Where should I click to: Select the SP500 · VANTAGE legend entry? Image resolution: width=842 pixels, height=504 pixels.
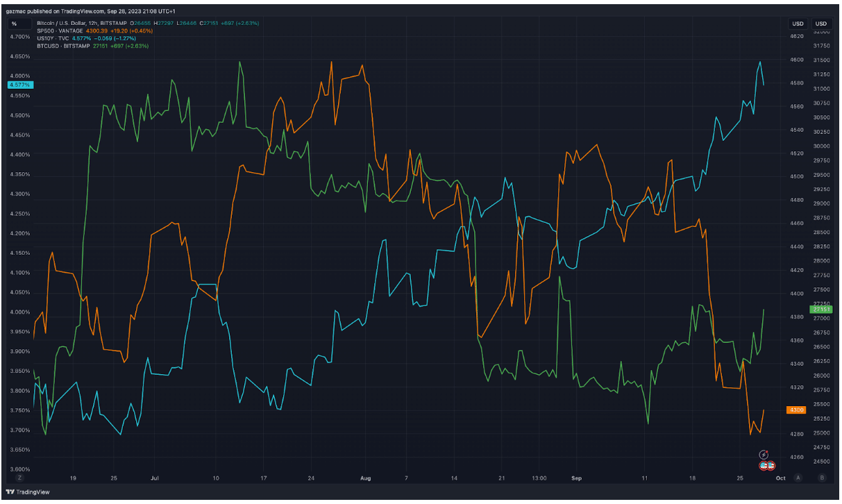60,31
